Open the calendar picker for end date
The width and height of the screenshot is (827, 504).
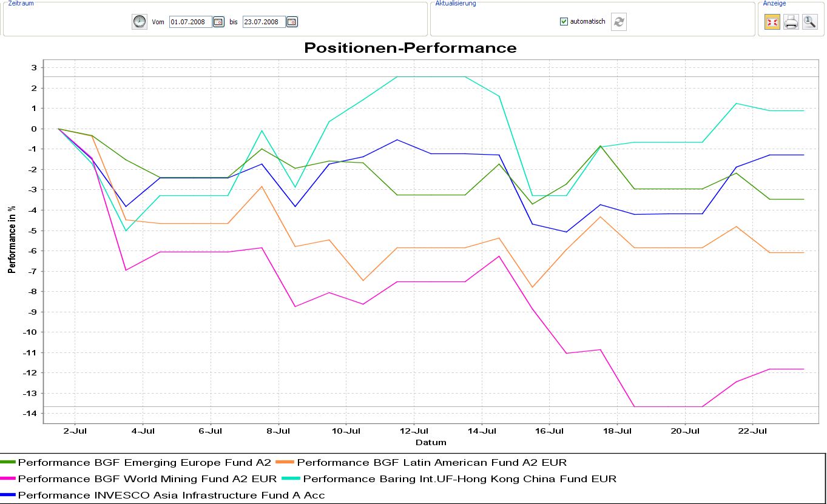pyautogui.click(x=292, y=22)
